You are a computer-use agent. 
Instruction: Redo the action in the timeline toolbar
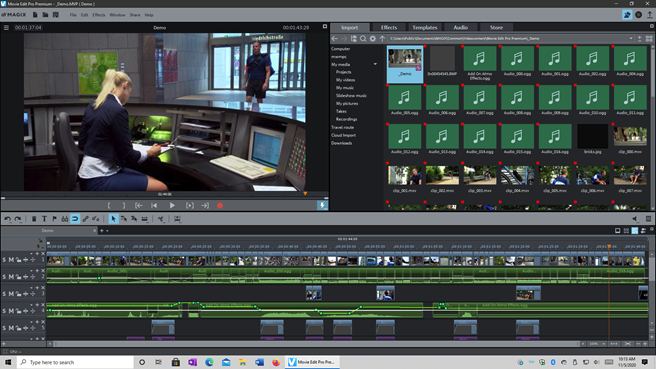pyautogui.click(x=18, y=219)
